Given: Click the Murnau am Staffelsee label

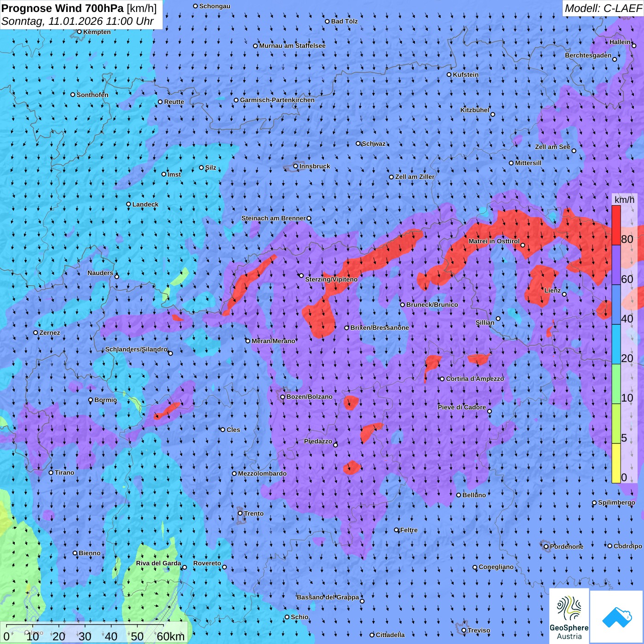Looking at the screenshot, I should click(x=292, y=46).
